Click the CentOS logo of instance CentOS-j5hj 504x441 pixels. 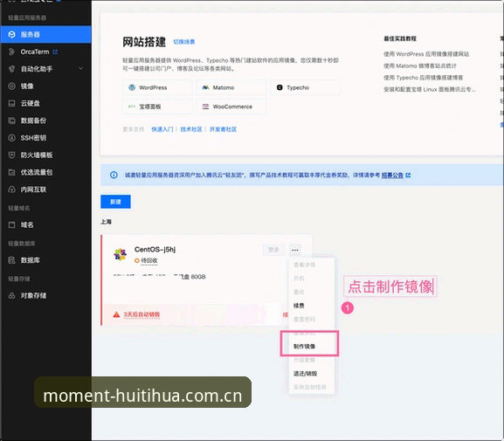(121, 254)
